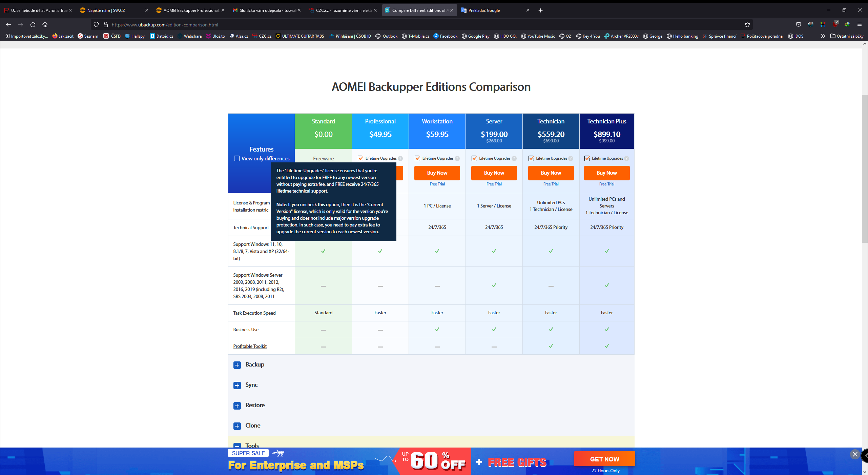Close the Super Sale banner
Image resolution: width=868 pixels, height=475 pixels.
tap(855, 454)
